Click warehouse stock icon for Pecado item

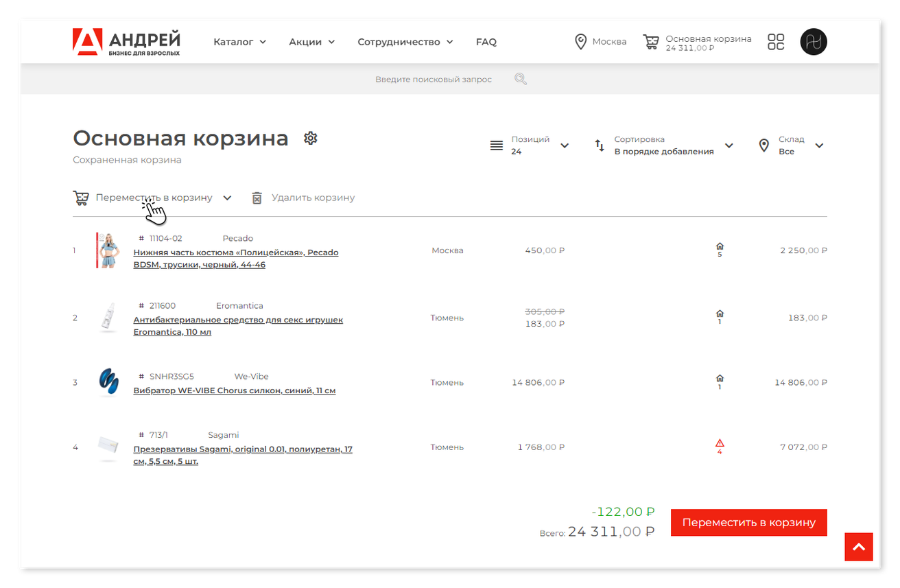point(720,246)
